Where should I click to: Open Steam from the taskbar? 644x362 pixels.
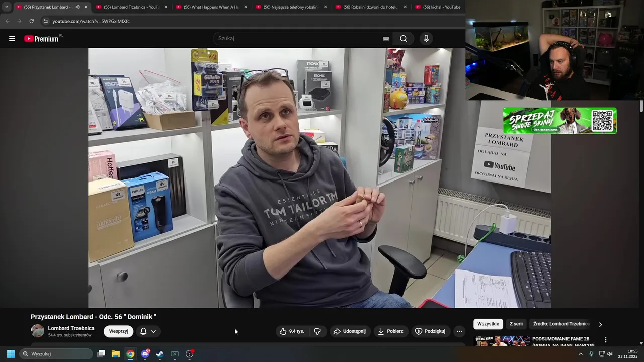point(159,354)
